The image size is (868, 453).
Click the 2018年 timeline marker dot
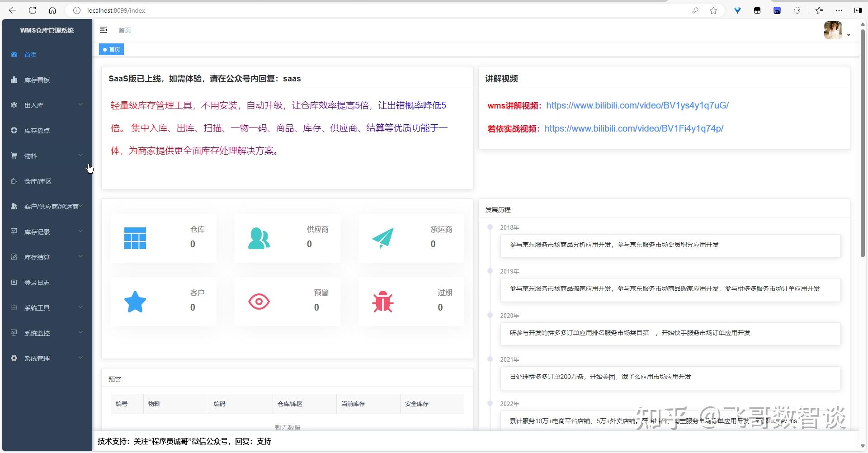pyautogui.click(x=490, y=227)
